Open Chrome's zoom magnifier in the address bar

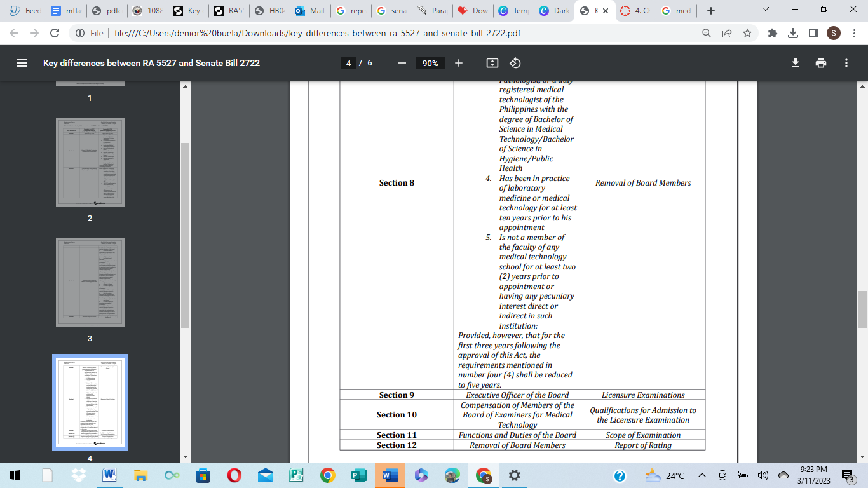707,33
